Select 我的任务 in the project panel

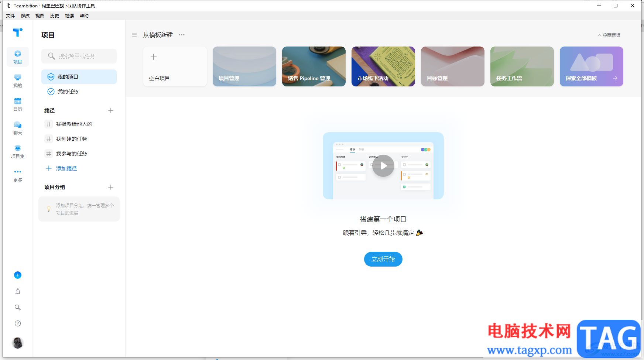tap(79, 92)
